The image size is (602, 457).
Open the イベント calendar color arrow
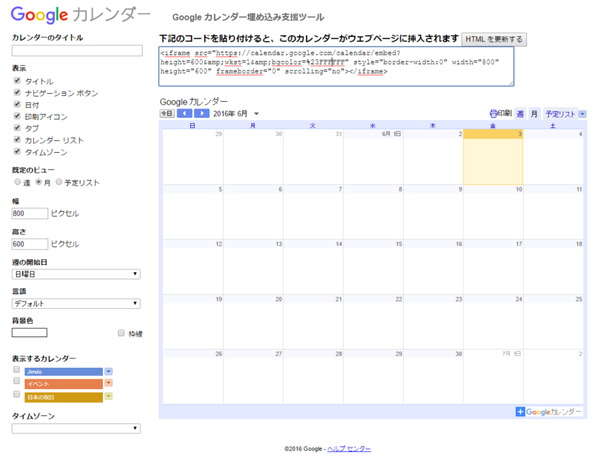point(109,383)
